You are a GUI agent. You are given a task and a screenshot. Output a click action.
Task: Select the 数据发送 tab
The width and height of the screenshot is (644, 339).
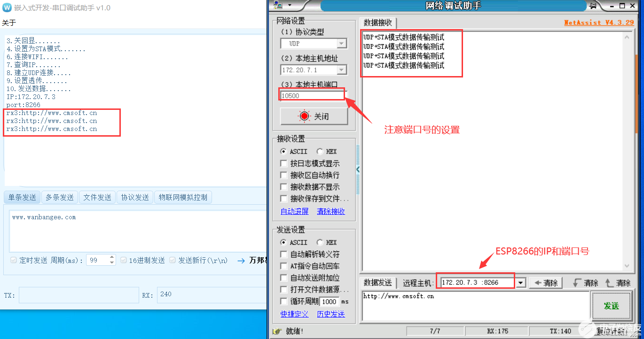378,283
